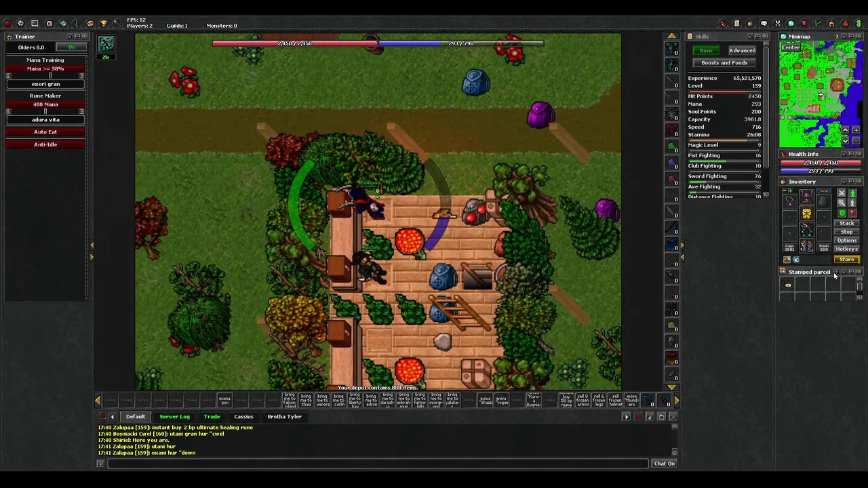
Task: Click the orange up arrow above right action bar
Action: click(671, 37)
